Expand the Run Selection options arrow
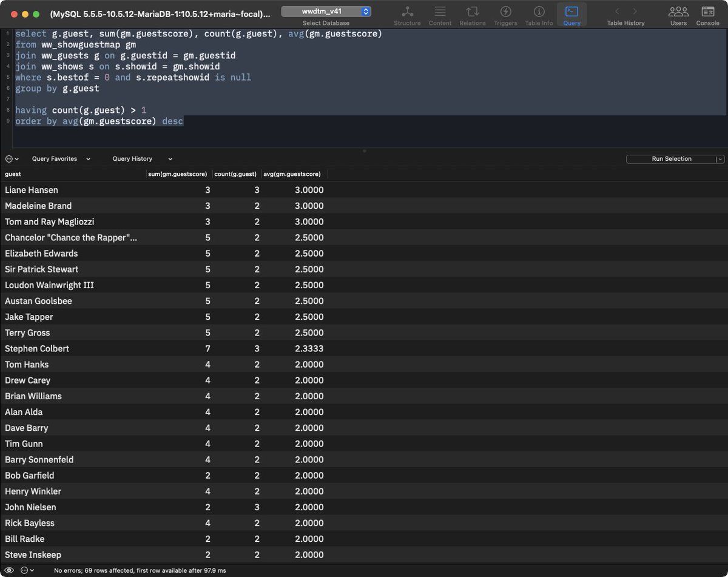The width and height of the screenshot is (728, 577). 720,159
